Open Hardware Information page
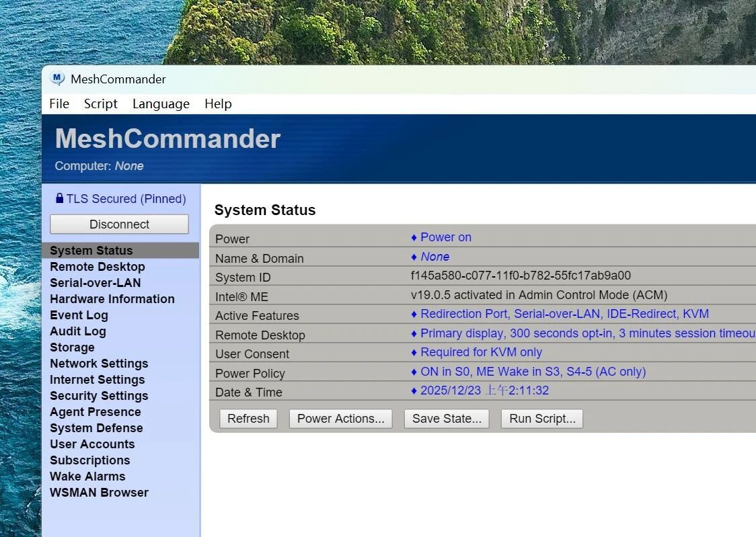Viewport: 756px width, 537px height. click(112, 299)
